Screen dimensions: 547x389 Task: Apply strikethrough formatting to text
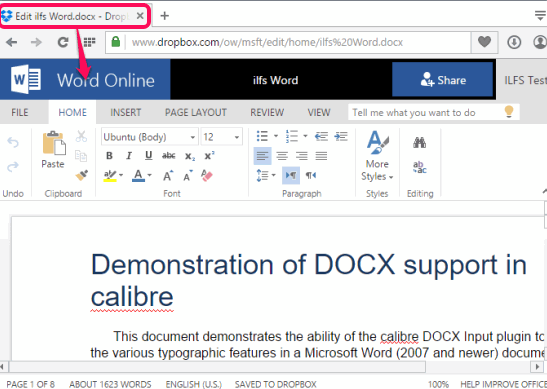click(168, 156)
